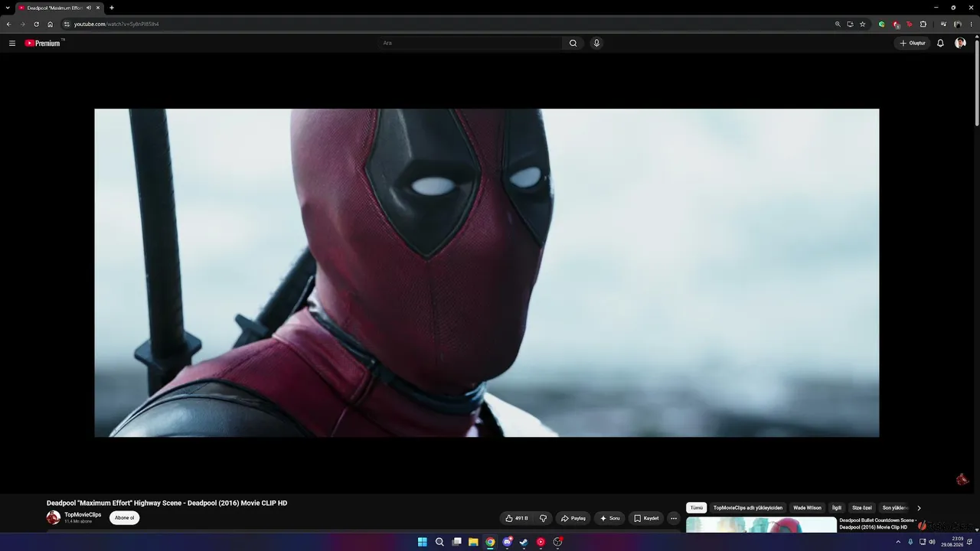
Task: Open Steam from the taskbar
Action: (524, 542)
